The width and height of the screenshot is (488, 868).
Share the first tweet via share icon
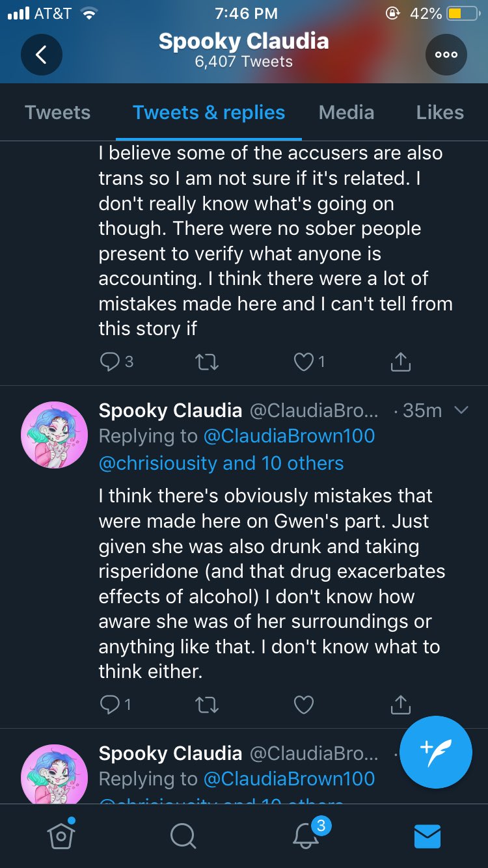(x=401, y=362)
